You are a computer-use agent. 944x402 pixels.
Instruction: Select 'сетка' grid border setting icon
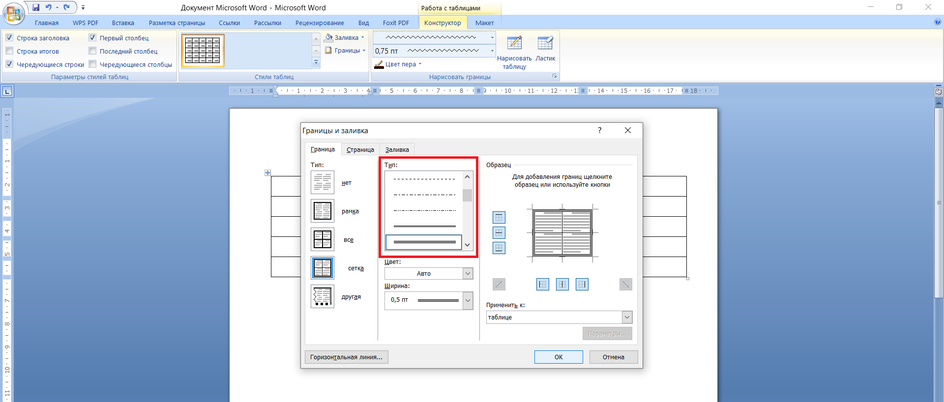323,268
